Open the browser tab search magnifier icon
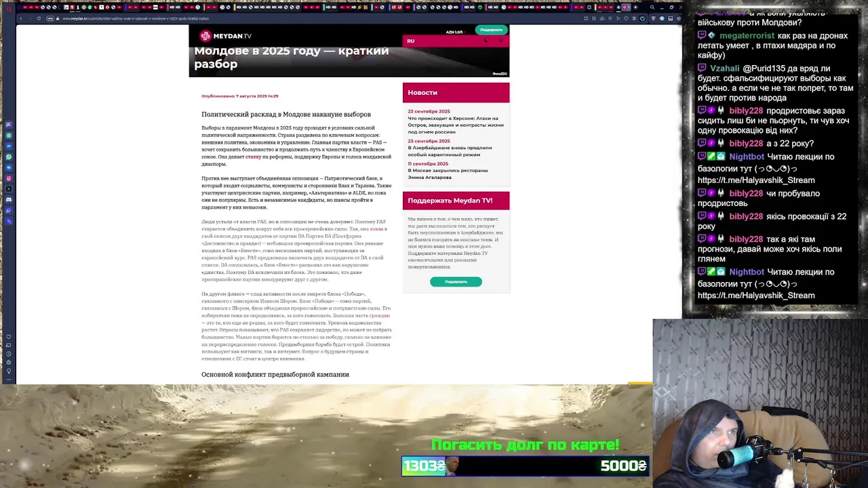 point(652,7)
